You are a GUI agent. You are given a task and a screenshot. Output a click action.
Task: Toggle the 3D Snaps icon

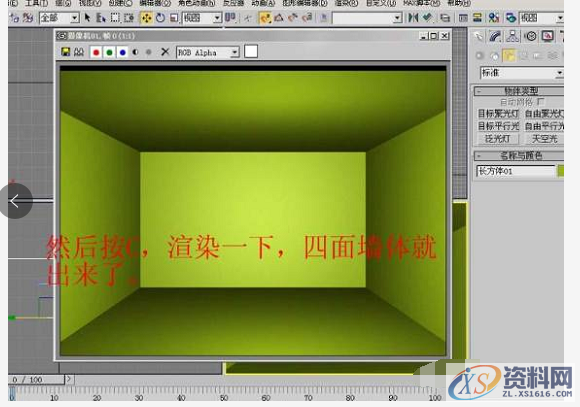pos(265,17)
